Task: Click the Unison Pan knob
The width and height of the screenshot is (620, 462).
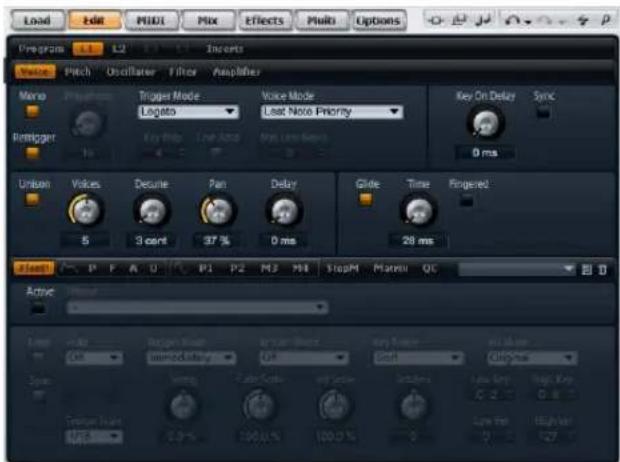Action: tap(217, 210)
